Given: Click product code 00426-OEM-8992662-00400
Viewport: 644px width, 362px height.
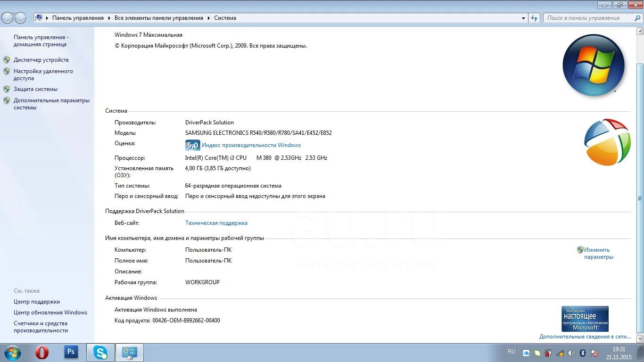Looking at the screenshot, I should (186, 321).
